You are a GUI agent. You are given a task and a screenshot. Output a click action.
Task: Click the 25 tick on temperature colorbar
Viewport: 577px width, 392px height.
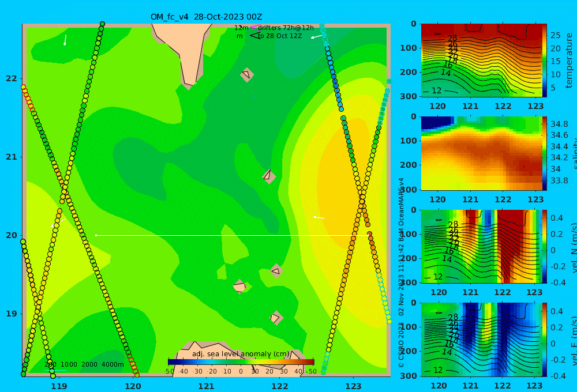click(555, 35)
